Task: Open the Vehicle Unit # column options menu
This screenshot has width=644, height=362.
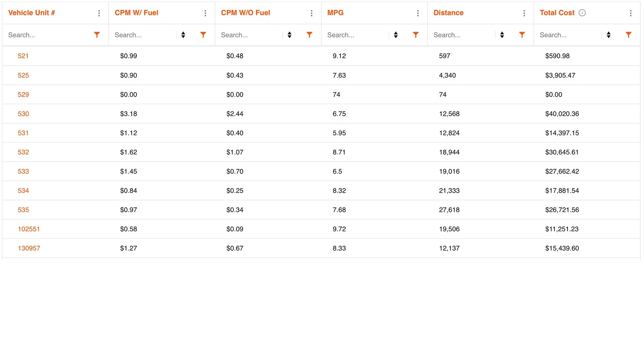Action: pyautogui.click(x=99, y=13)
